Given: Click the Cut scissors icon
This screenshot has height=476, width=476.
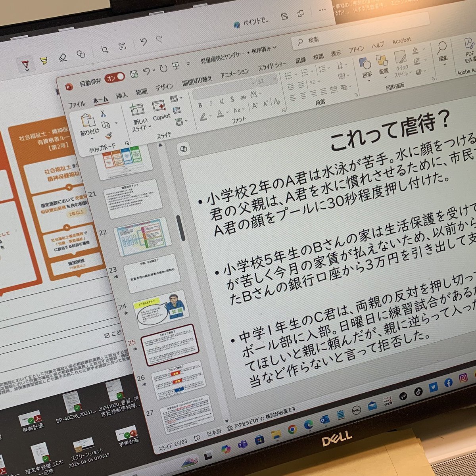Looking at the screenshot, I should [x=103, y=114].
